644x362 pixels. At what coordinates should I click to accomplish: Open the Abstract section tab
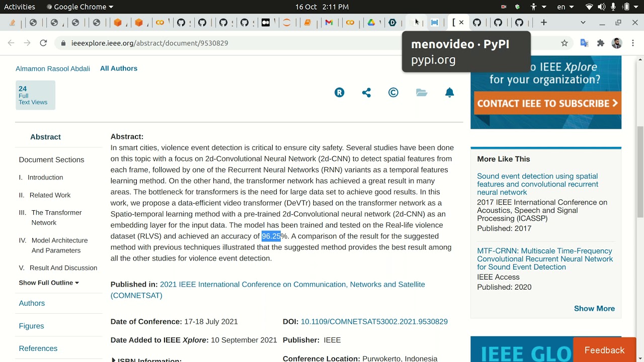click(x=45, y=137)
